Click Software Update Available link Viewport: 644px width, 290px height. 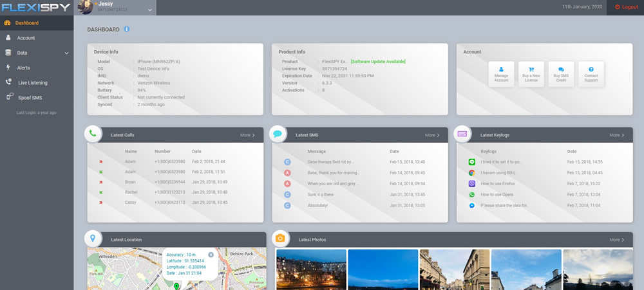click(x=378, y=62)
